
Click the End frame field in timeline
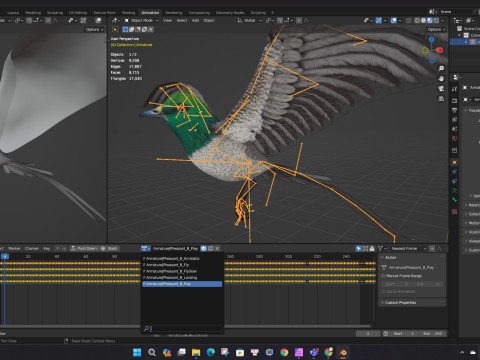click(x=433, y=333)
